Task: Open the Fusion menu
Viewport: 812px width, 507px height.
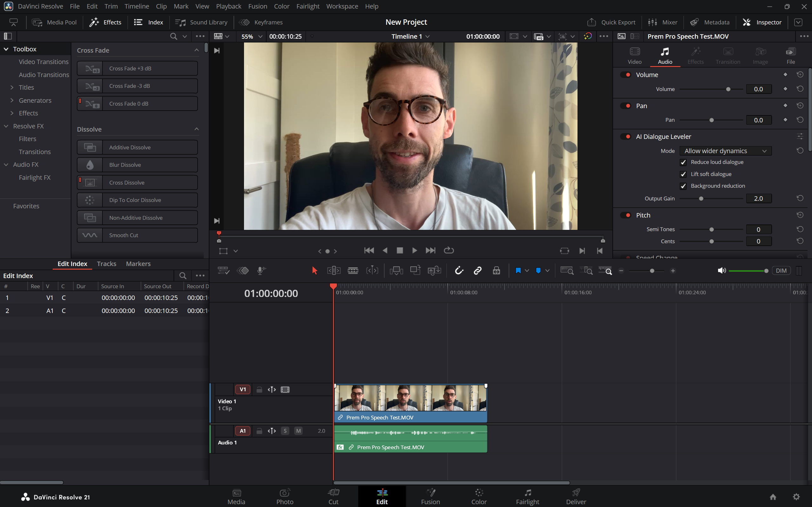Action: tap(258, 6)
